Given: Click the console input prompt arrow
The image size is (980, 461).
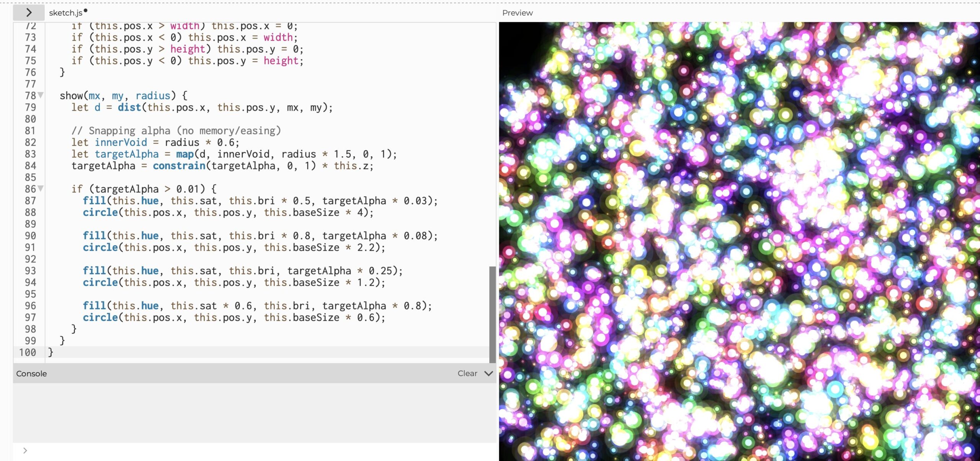Looking at the screenshot, I should point(25,450).
